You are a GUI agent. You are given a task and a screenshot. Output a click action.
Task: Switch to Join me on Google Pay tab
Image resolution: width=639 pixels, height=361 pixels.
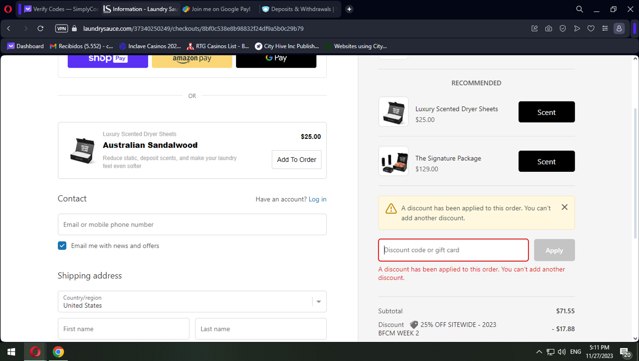click(x=216, y=9)
